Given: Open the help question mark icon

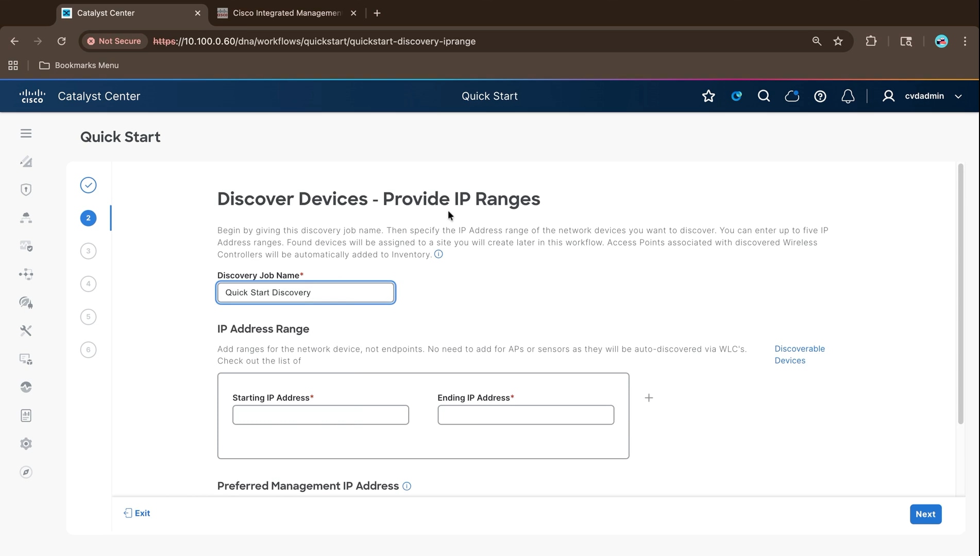Looking at the screenshot, I should (x=820, y=96).
